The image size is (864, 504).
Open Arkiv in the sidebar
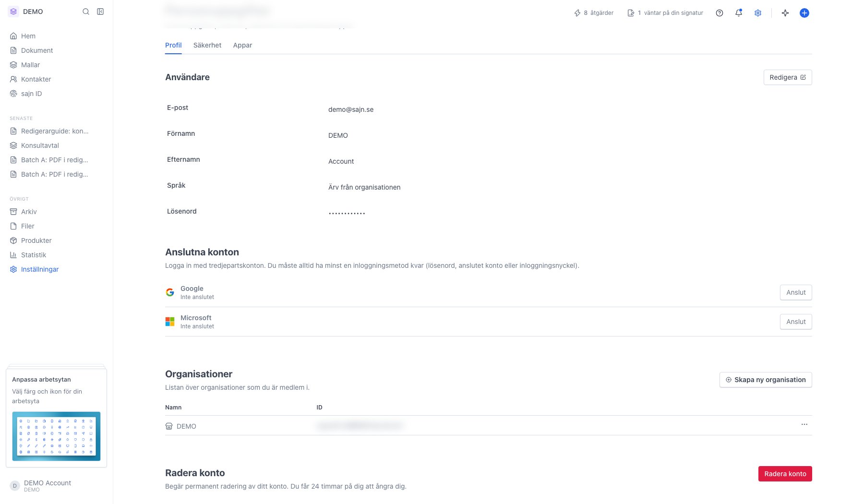(56, 212)
